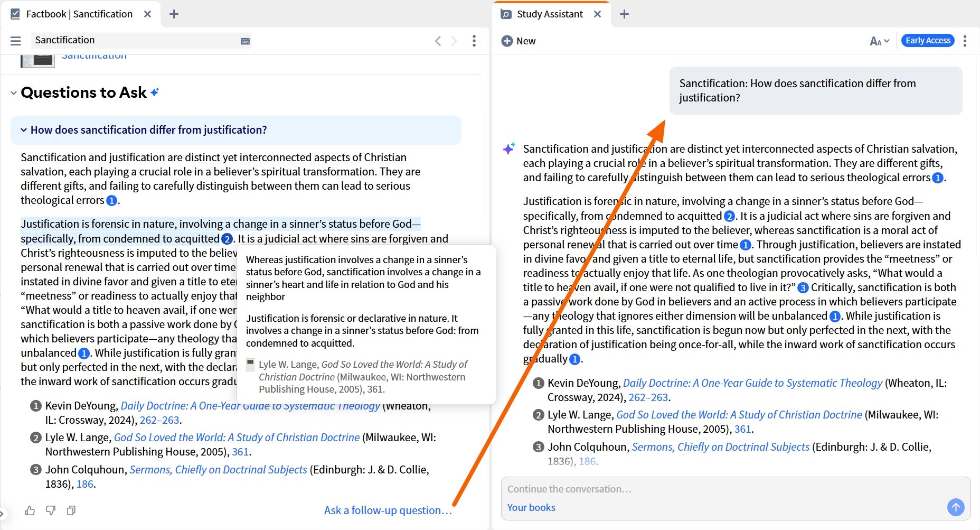The height and width of the screenshot is (530, 980).
Task: Click book icon in Lyle W. Lange popup citation
Action: pos(250,365)
